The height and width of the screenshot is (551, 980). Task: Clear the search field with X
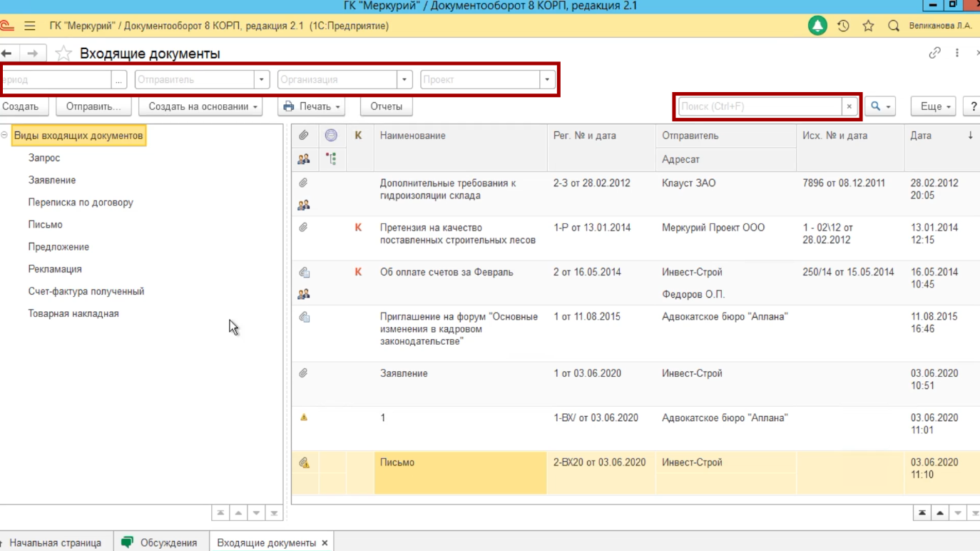[x=849, y=106]
